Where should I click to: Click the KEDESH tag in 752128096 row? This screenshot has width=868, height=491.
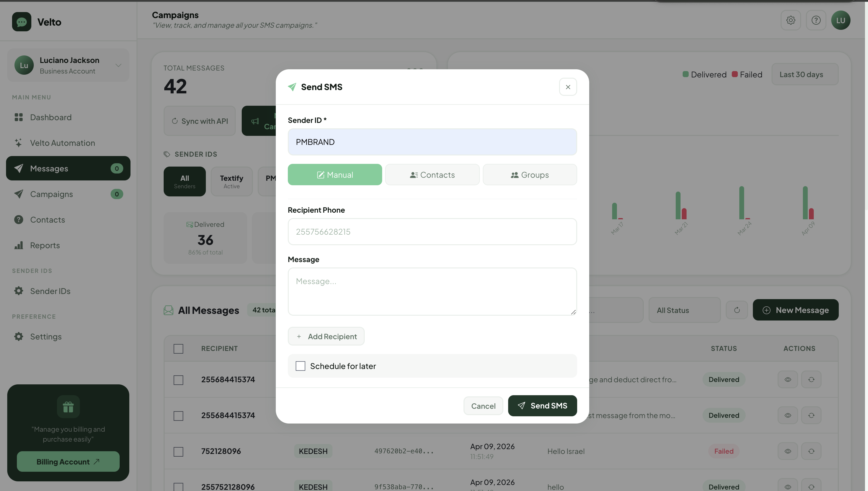click(313, 451)
